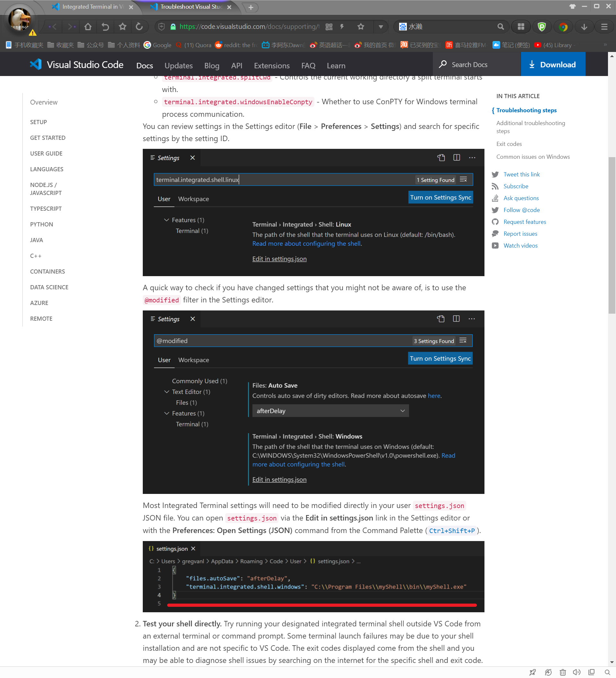616x678 pixels.
Task: Open the Subscribe RSS feed icon
Action: tap(495, 186)
